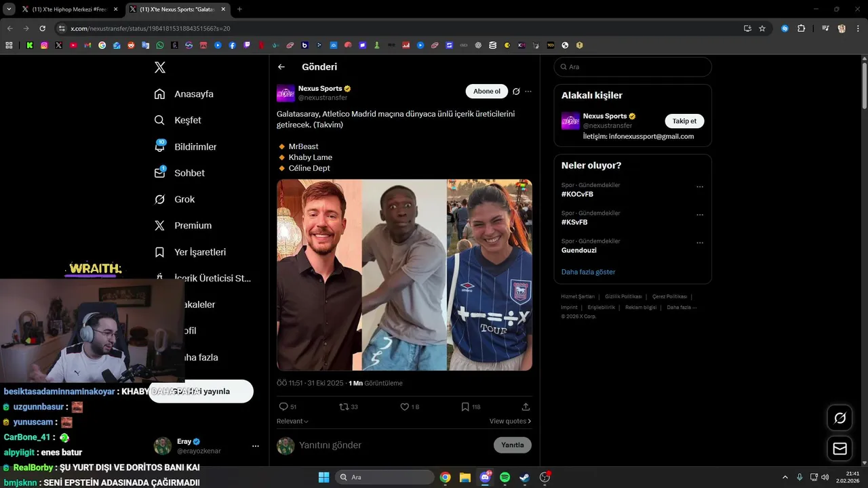Open Twitch bookmark in bookmarks bar
Screen dimensions: 868x488
(247, 45)
